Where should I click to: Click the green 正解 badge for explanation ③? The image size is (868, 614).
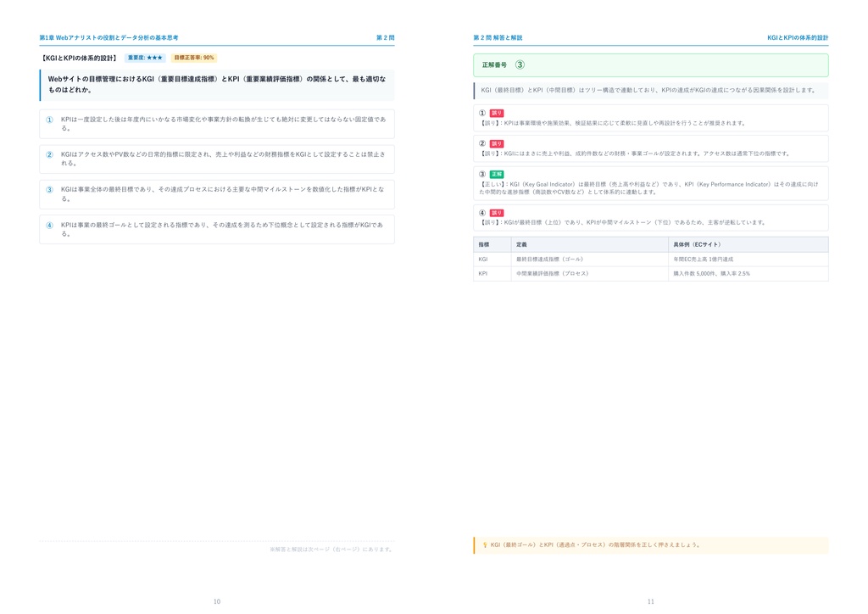(497, 174)
